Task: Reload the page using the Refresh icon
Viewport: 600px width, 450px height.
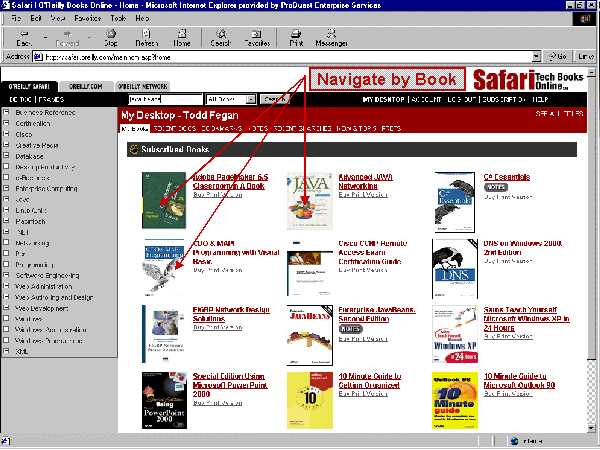Action: [147, 38]
